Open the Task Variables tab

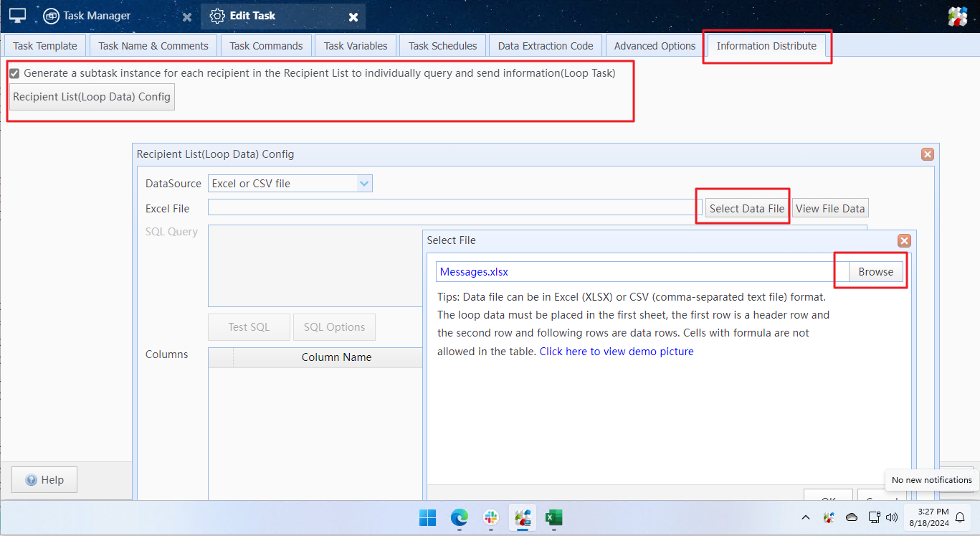(x=356, y=46)
